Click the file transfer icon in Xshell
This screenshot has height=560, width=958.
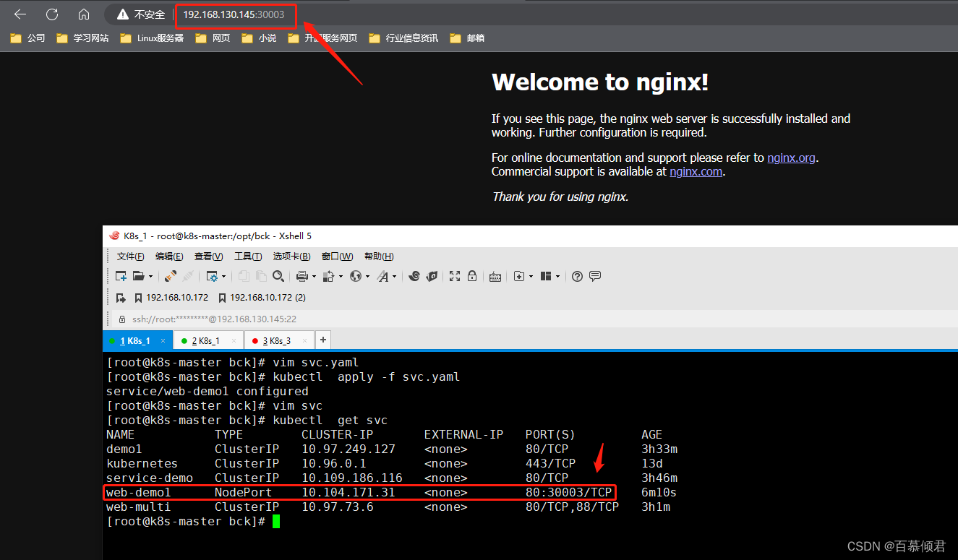[328, 276]
